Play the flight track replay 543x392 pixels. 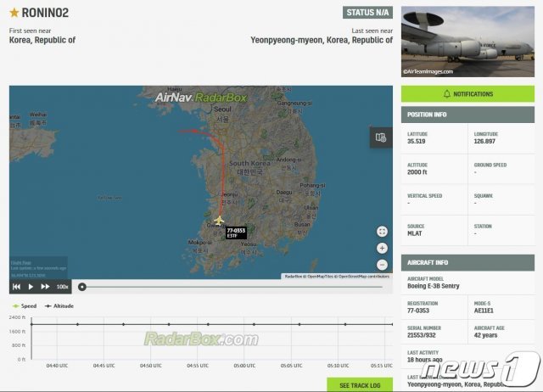click(x=31, y=287)
